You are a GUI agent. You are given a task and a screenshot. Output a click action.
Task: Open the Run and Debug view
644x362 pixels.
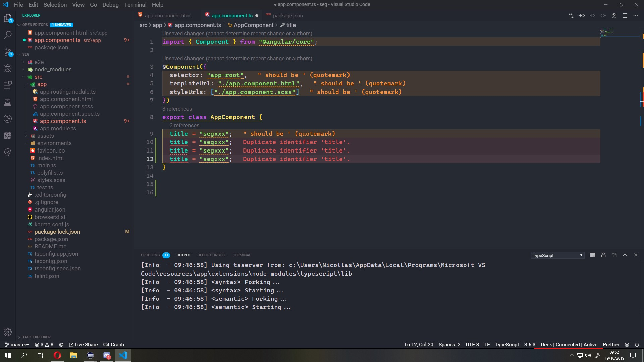point(7,69)
